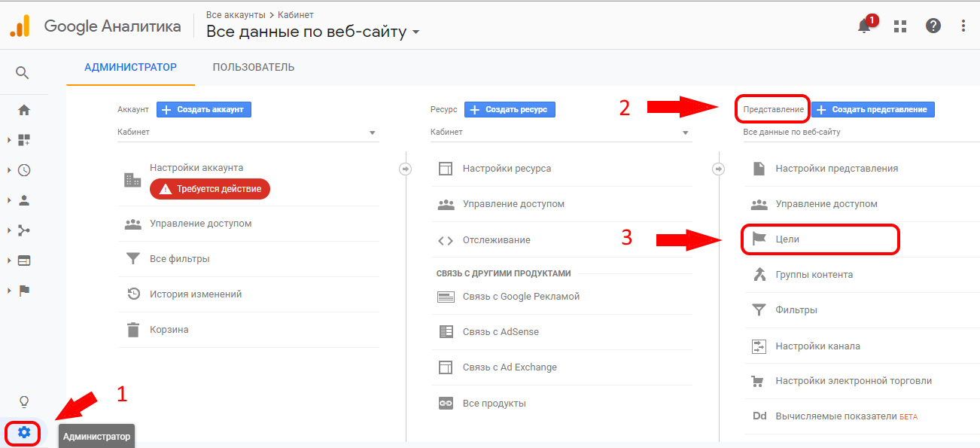Click the tracking code brackets icon
This screenshot has height=448, width=980.
tap(446, 241)
